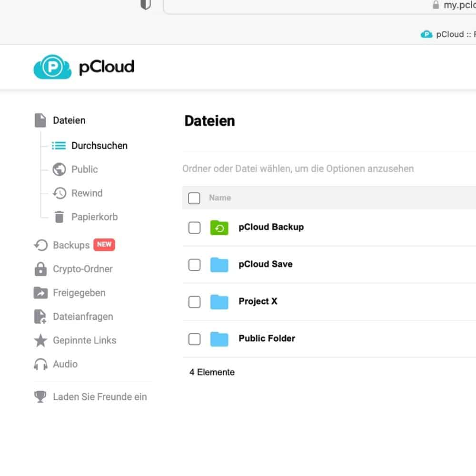Click the Audio headphones icon
This screenshot has height=476, width=476.
pyautogui.click(x=40, y=364)
